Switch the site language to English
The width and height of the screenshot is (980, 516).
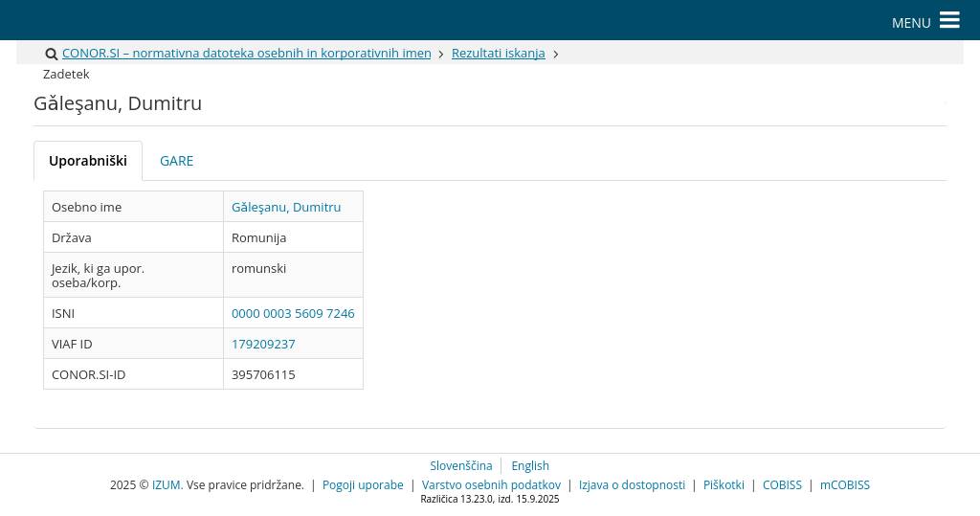click(x=530, y=466)
